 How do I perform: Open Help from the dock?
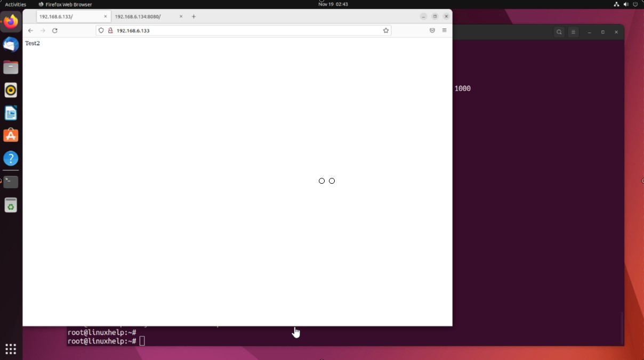11,159
